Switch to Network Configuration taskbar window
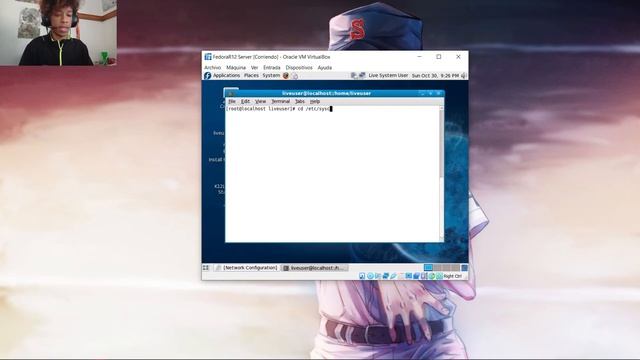This screenshot has height=360, width=640. [x=247, y=268]
